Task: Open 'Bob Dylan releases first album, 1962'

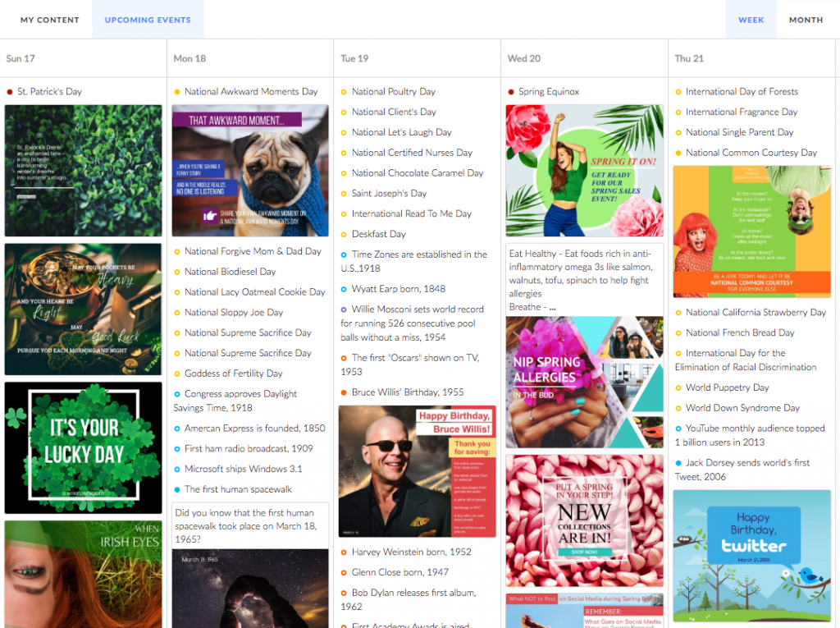Action: tap(409, 599)
